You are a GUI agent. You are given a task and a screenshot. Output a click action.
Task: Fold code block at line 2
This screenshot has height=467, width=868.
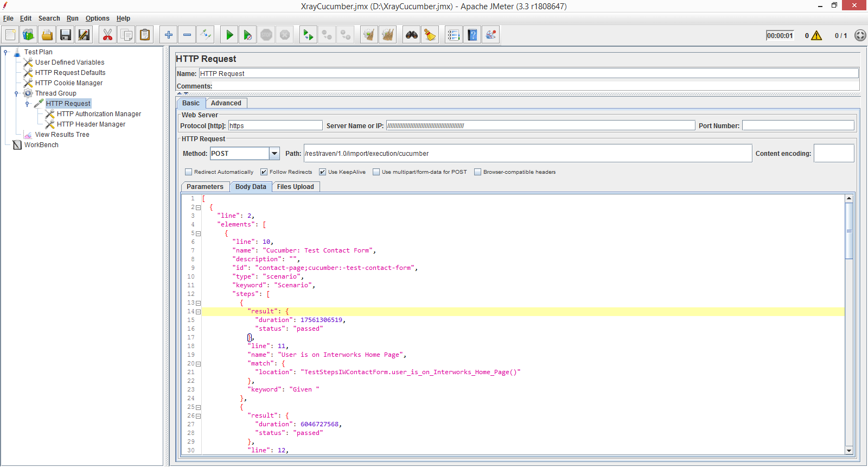[x=199, y=207]
